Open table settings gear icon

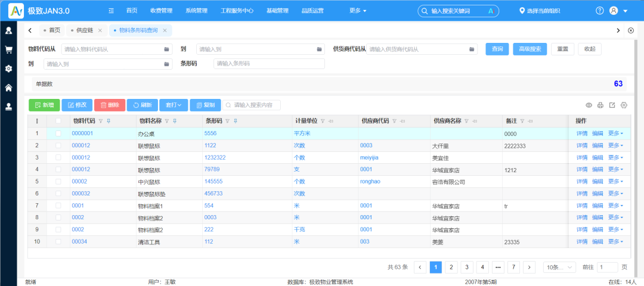tap(624, 105)
